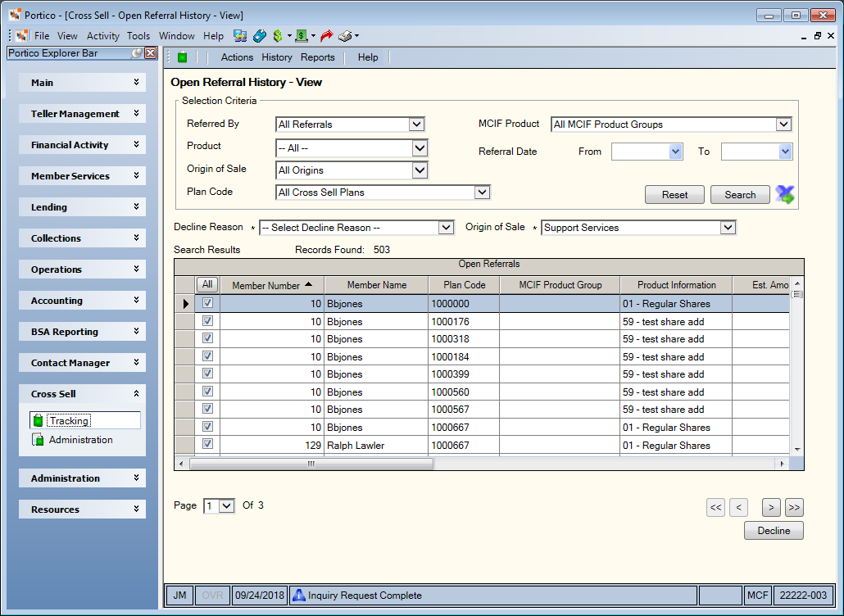Open the printer icon dropdown arrow

357,36
